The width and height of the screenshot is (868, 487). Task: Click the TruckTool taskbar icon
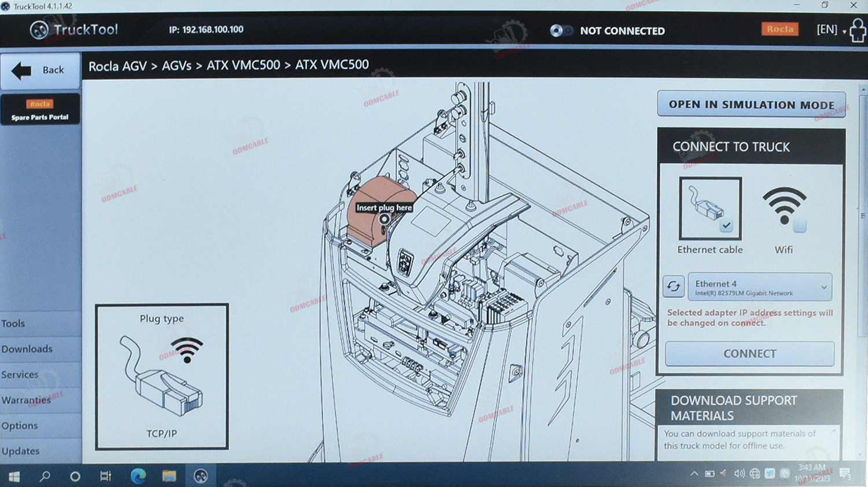click(x=201, y=476)
